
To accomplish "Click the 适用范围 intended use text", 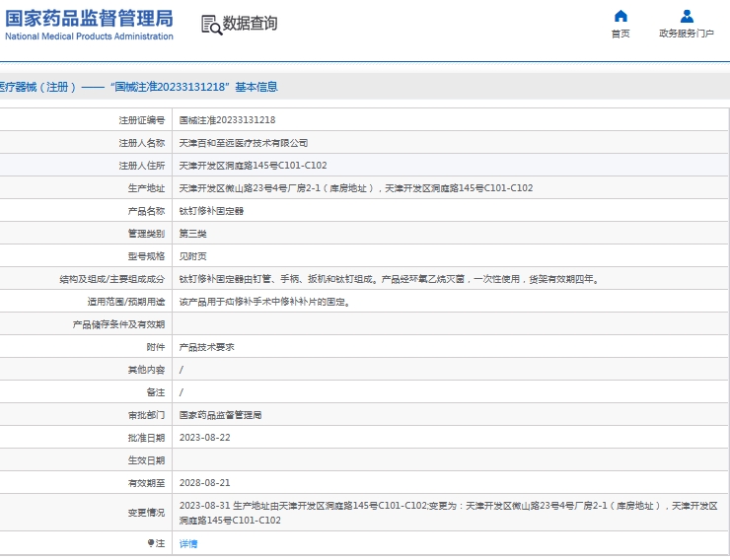I will point(265,302).
